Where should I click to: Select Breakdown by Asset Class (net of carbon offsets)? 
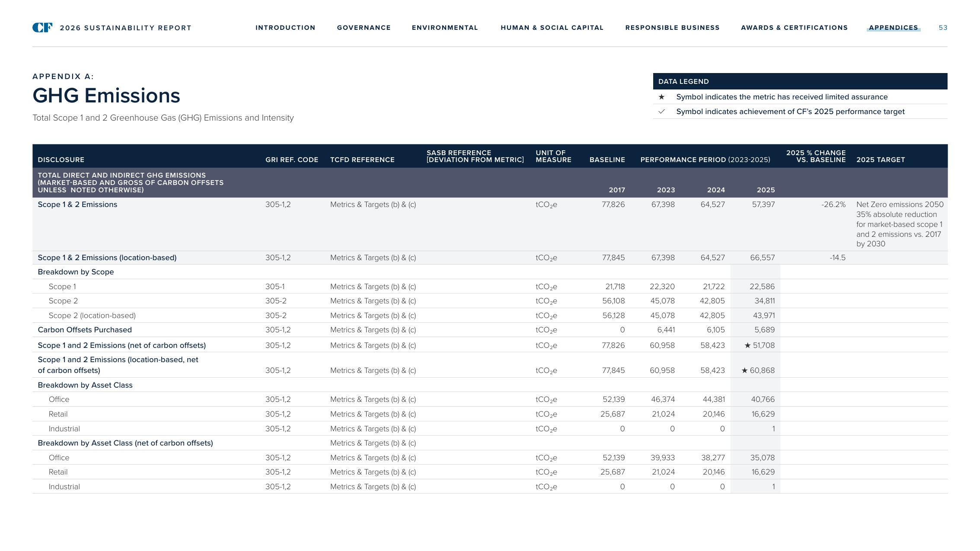(125, 443)
